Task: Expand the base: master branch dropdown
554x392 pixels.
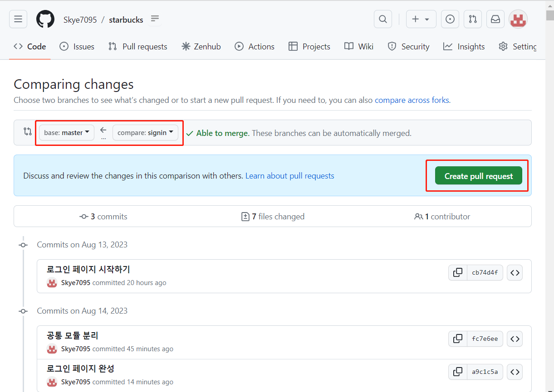Action: (x=67, y=133)
